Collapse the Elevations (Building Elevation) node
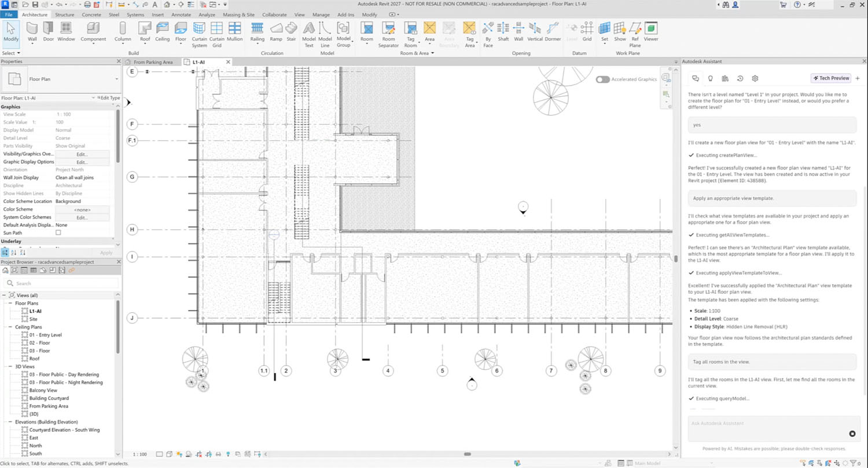Screen dimensions: 868x468 (10, 422)
